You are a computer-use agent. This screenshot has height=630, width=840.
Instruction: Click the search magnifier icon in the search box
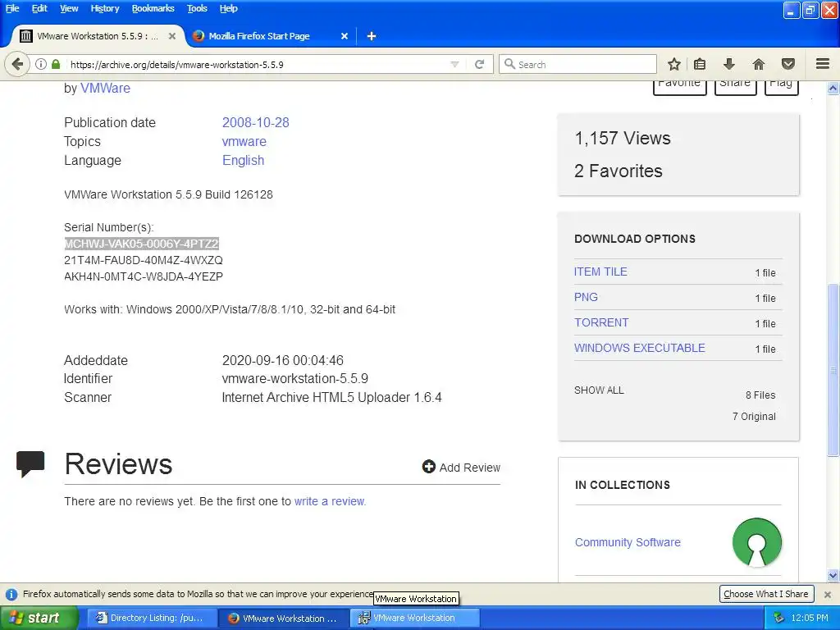pos(509,64)
